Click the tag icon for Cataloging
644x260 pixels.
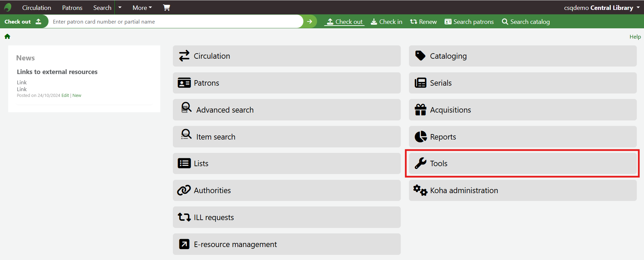coord(420,56)
